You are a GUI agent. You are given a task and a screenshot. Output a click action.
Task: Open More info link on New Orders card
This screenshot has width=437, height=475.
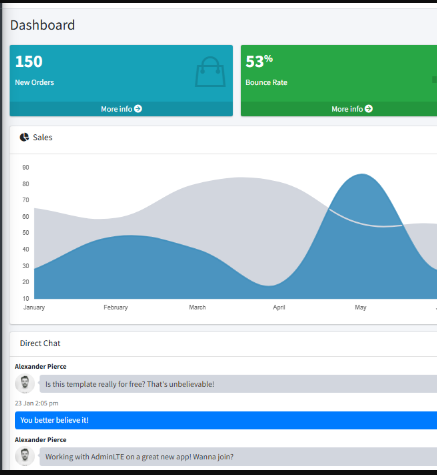pos(121,109)
